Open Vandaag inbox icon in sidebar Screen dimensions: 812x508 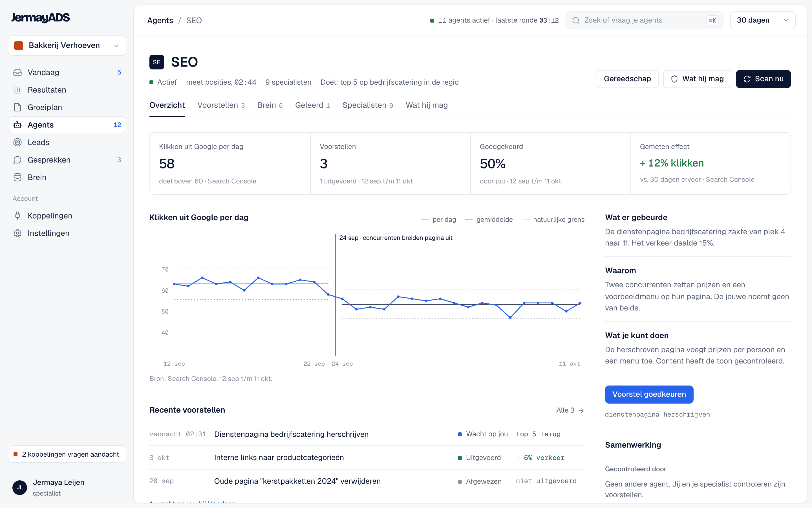pyautogui.click(x=17, y=72)
